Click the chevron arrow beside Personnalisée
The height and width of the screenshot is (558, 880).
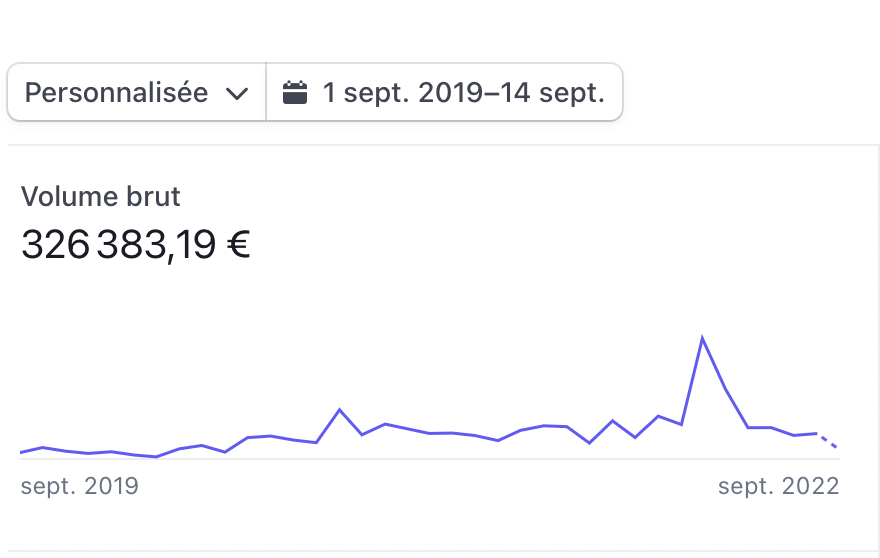pos(237,94)
